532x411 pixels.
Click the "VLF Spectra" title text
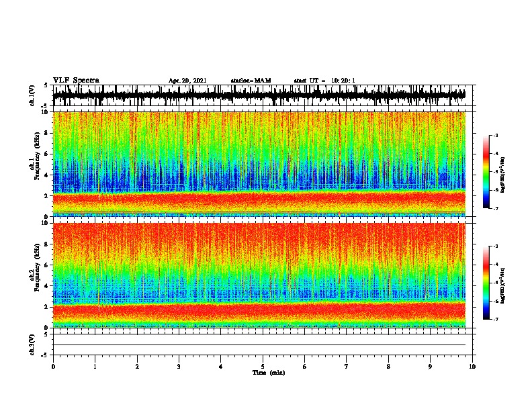tap(76, 81)
